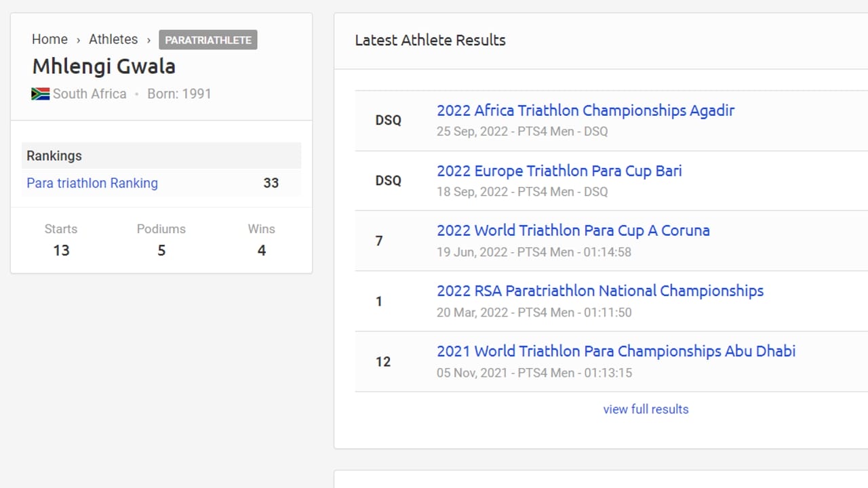
Task: Click the DSQ result for Agadir event
Action: 388,120
